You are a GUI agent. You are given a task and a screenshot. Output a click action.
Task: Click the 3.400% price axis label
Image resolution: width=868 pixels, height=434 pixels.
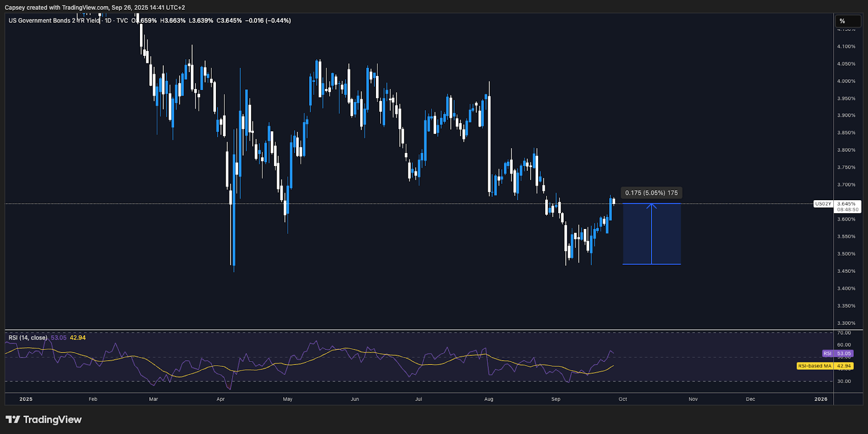coord(846,289)
